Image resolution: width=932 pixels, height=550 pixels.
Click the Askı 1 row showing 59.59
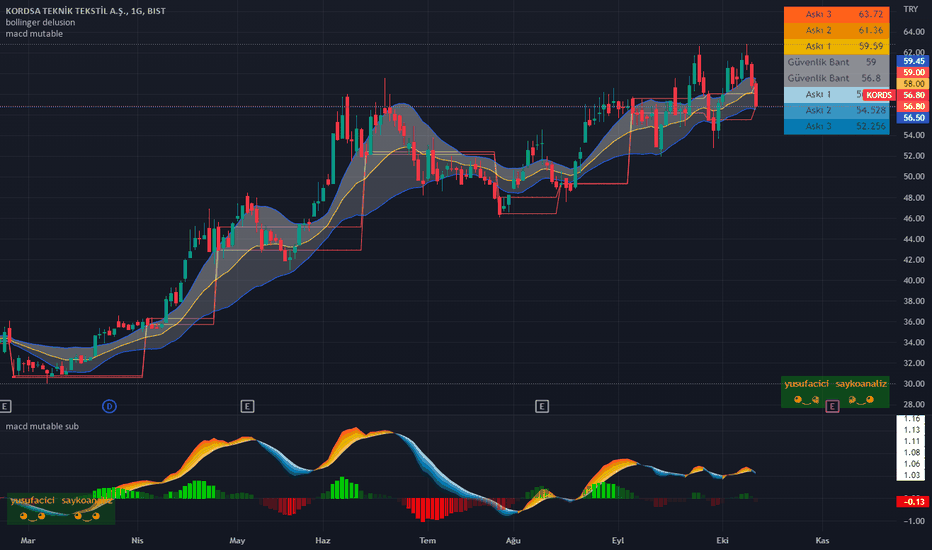[x=836, y=46]
